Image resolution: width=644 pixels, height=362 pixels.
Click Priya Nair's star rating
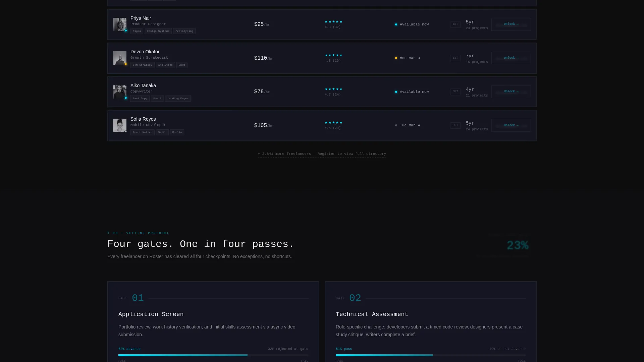333,22
